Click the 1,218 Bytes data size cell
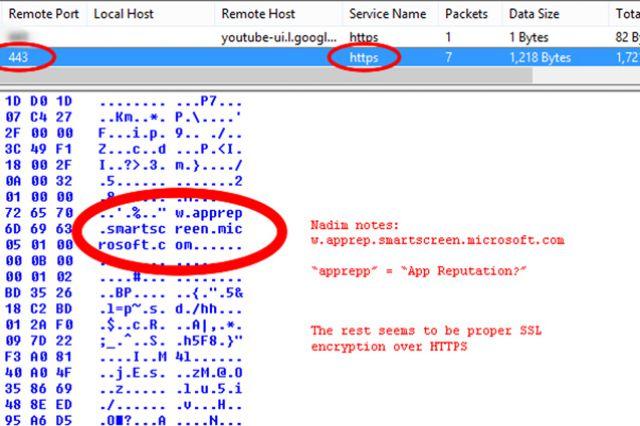640x426 pixels. [538, 58]
